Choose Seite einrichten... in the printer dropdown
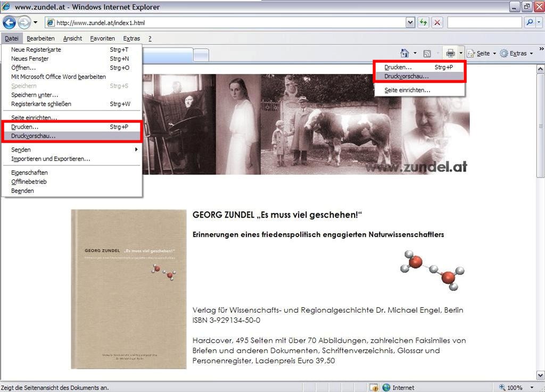 [x=419, y=90]
